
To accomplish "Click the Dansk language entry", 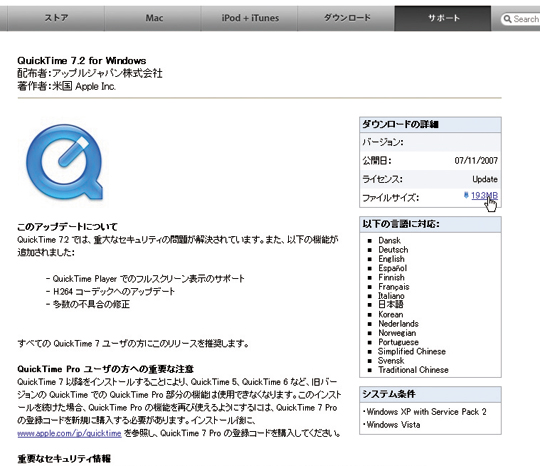I will tap(390, 240).
